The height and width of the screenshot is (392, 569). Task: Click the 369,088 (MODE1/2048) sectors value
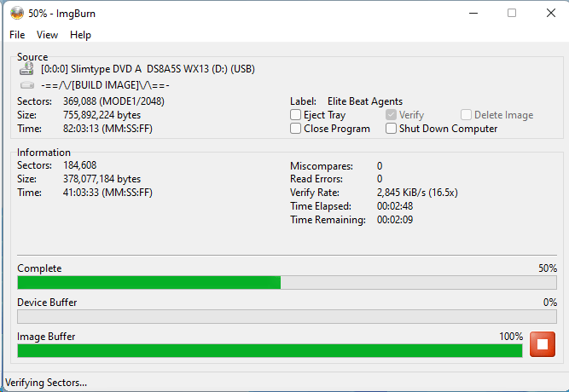(113, 101)
